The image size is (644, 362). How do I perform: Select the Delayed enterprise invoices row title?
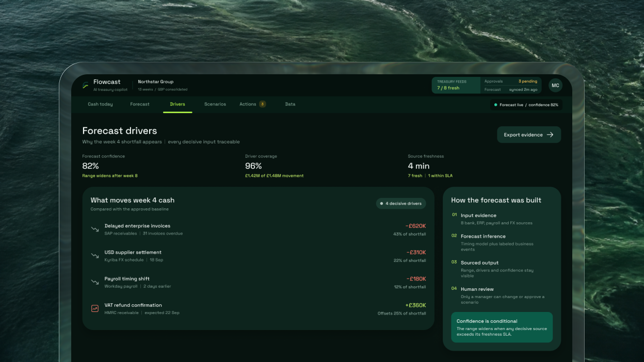[137, 226]
